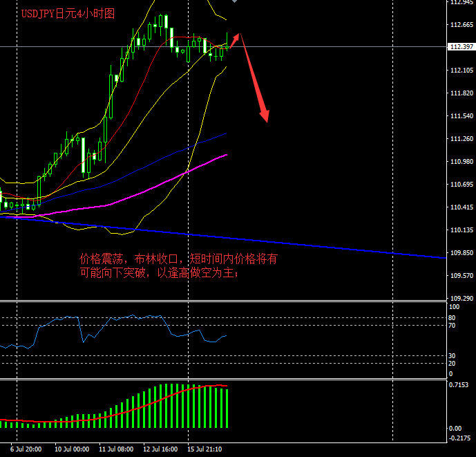Click the 110.415 price axis label

coord(461,207)
